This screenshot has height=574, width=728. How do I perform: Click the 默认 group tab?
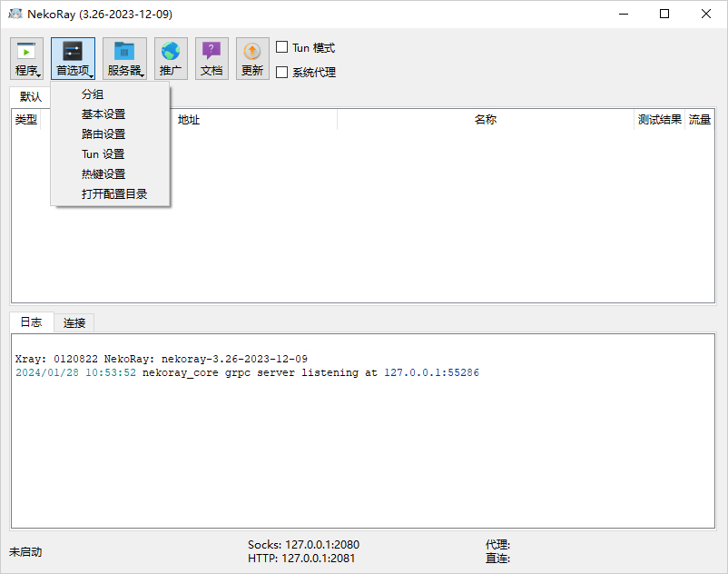tap(31, 97)
